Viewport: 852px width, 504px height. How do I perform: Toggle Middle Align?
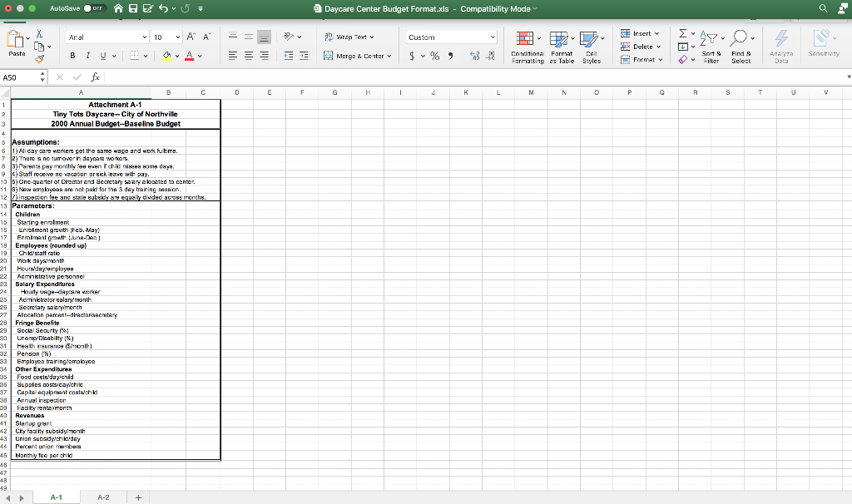248,37
